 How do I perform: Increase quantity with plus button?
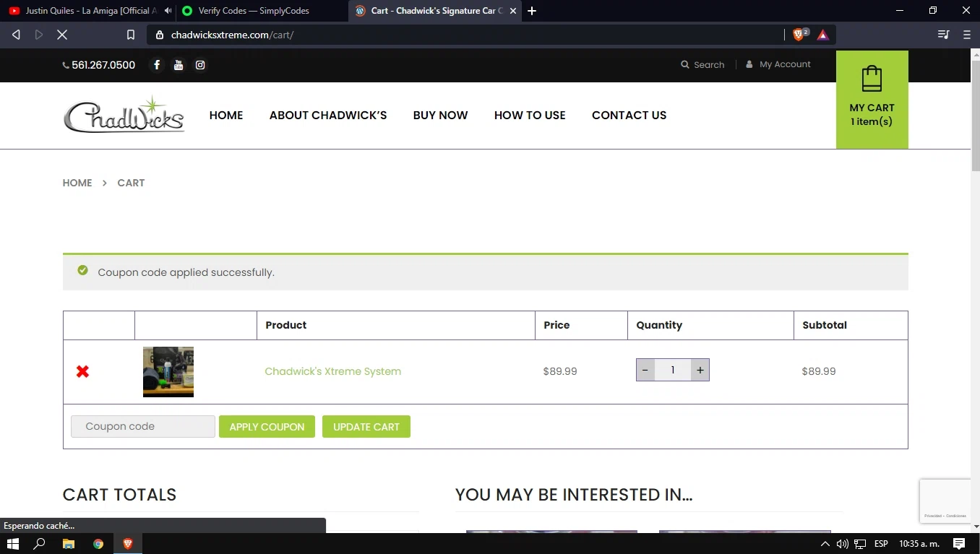pos(700,370)
